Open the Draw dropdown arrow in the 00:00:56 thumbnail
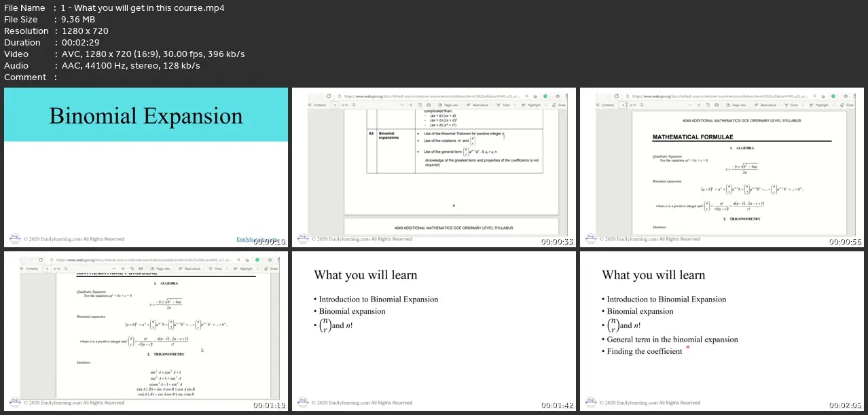 point(803,105)
